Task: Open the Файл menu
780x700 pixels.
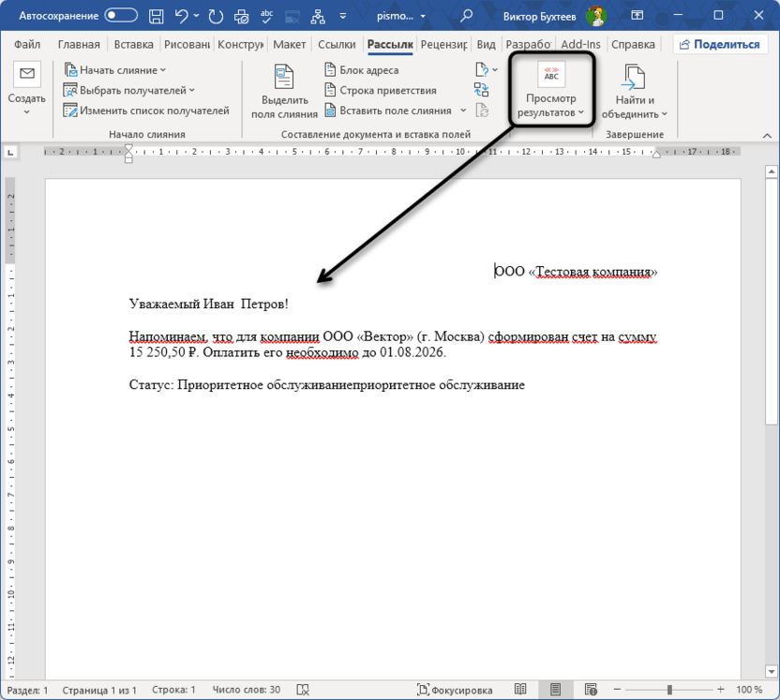Action: click(x=27, y=45)
